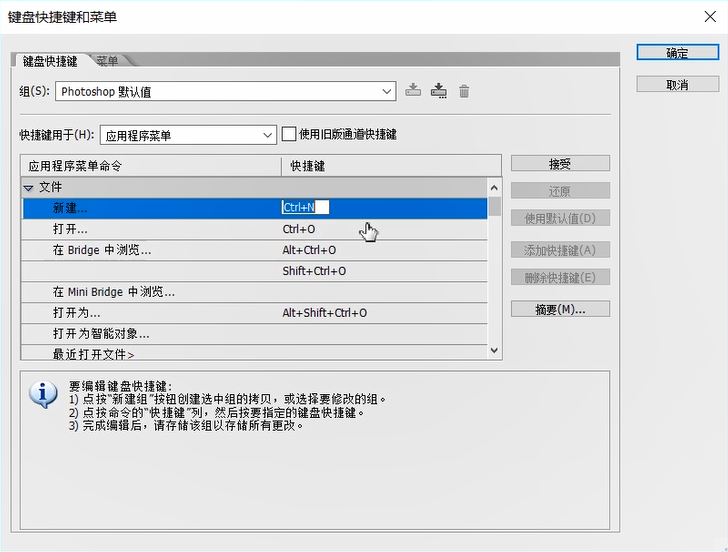Image resolution: width=728 pixels, height=552 pixels.
Task: Select the 新建... command row
Action: [254, 208]
